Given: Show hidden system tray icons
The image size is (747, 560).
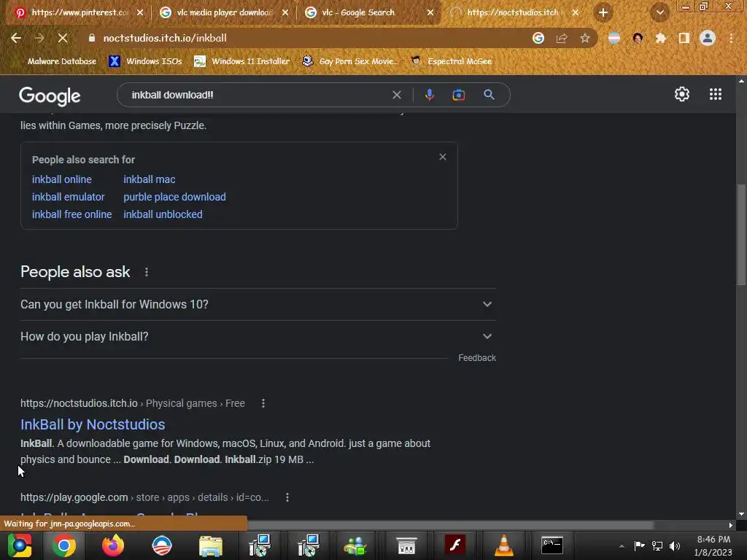Looking at the screenshot, I should (x=622, y=546).
